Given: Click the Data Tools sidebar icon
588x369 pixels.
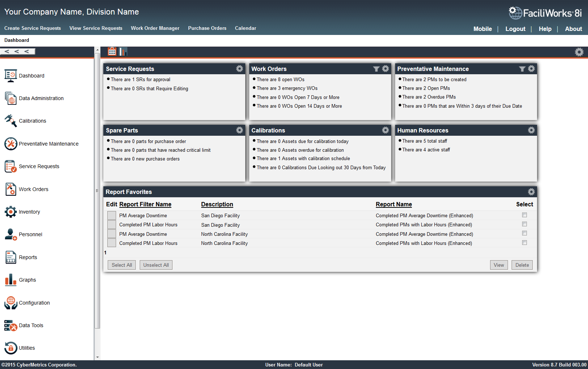Looking at the screenshot, I should click(11, 325).
